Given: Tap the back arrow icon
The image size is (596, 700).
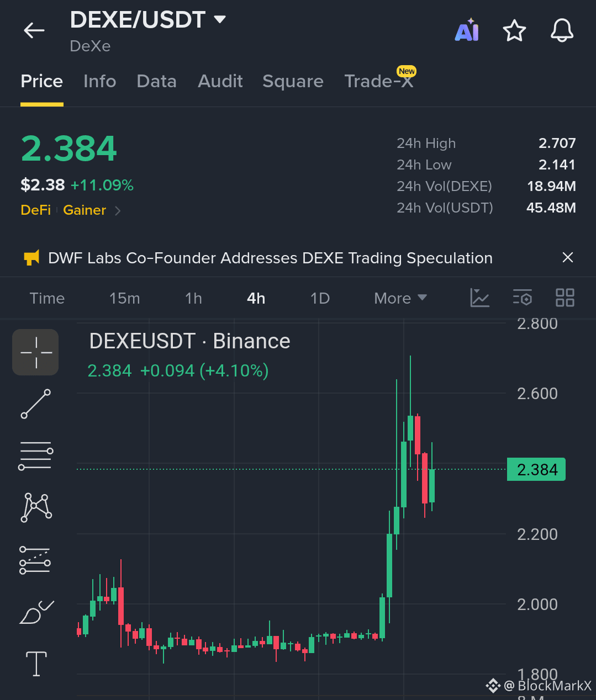Looking at the screenshot, I should (34, 30).
